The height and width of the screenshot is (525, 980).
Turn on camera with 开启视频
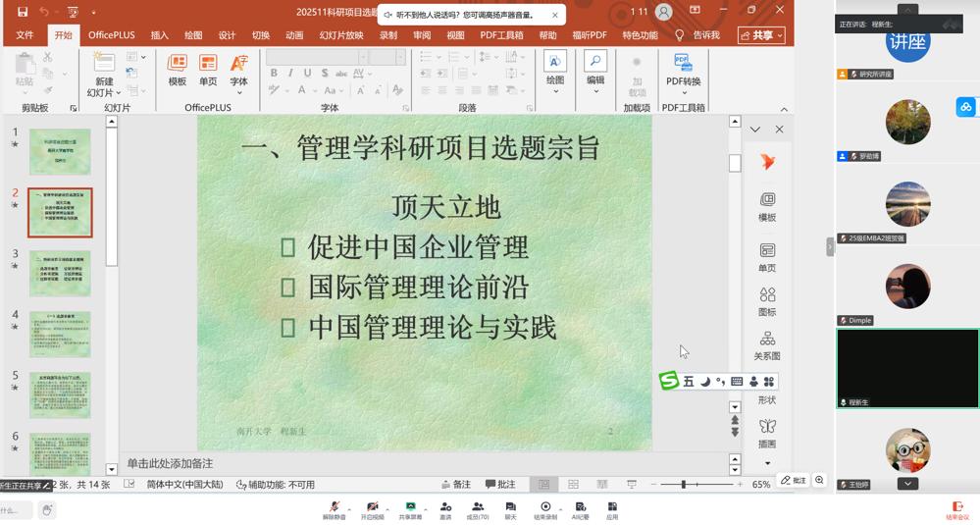click(373, 510)
